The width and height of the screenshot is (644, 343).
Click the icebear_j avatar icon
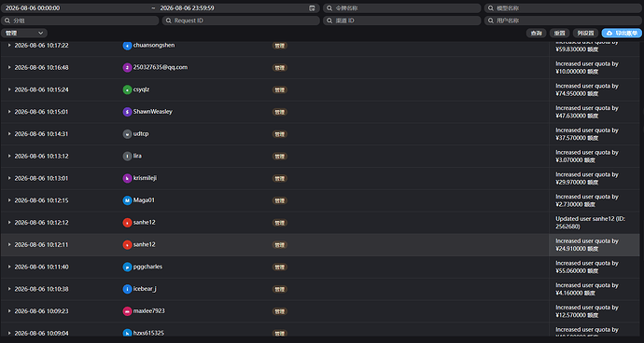(x=127, y=289)
